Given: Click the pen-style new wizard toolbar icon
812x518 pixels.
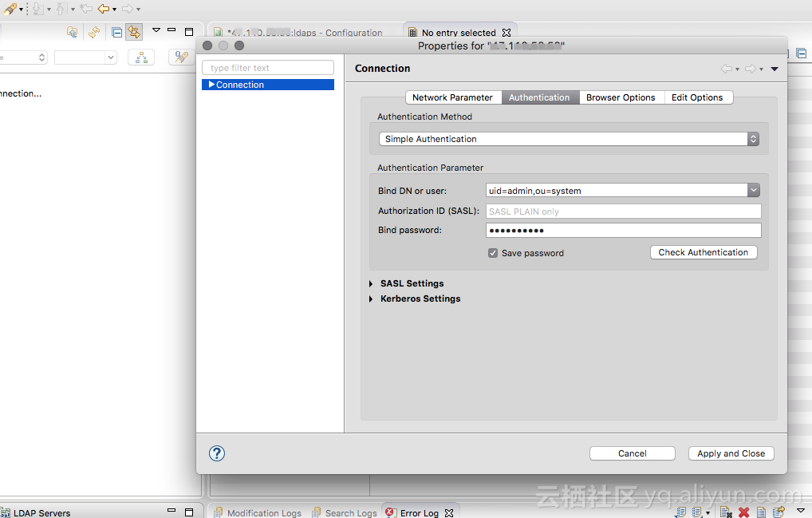Looking at the screenshot, I should tap(10, 8).
